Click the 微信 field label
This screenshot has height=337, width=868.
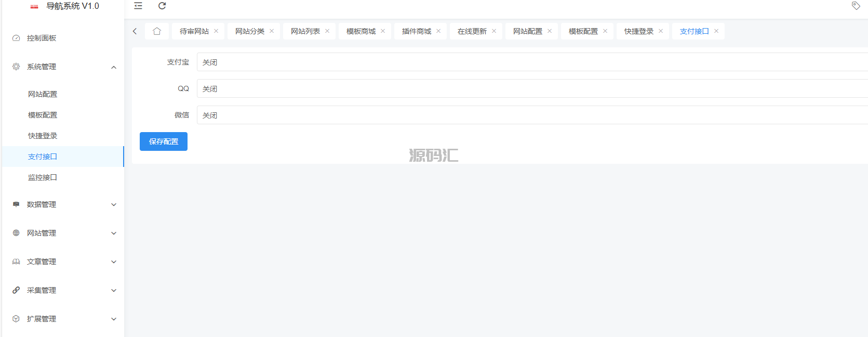coord(182,115)
